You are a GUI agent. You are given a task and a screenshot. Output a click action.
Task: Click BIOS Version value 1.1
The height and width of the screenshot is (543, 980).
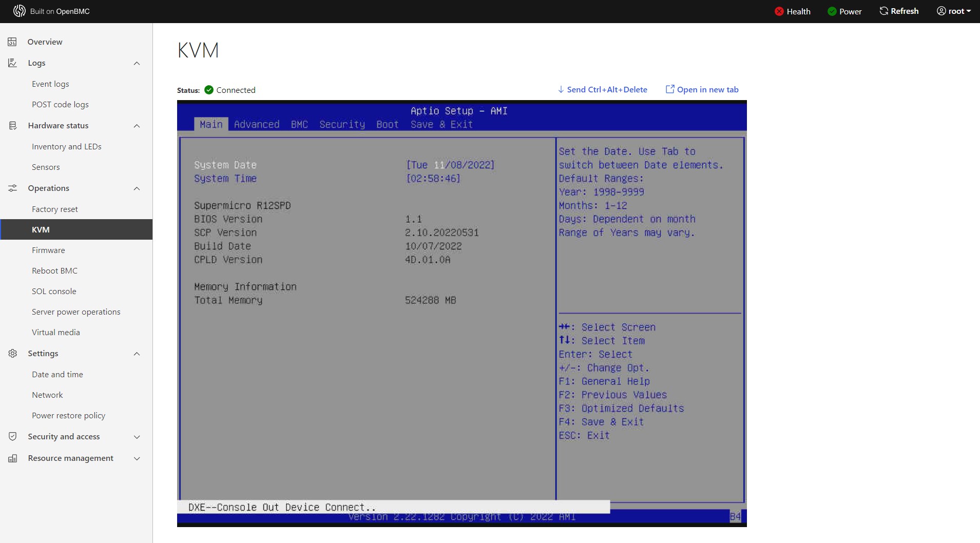413,219
